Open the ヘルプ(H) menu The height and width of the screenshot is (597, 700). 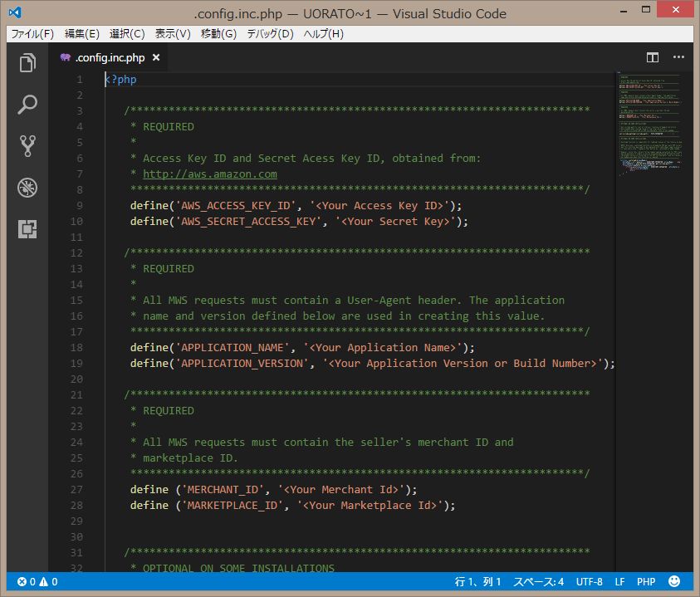(323, 34)
